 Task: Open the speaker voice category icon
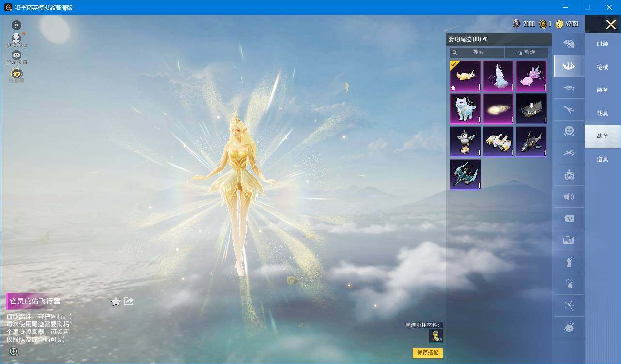click(569, 197)
